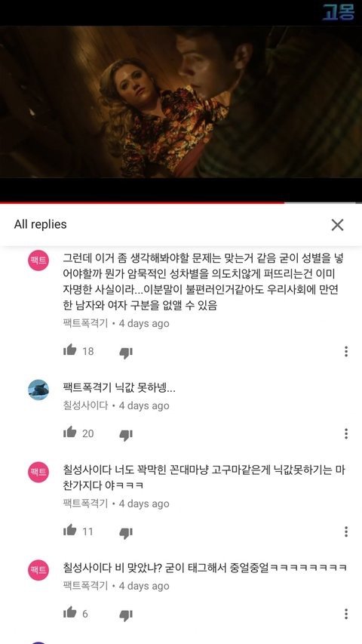Like the comment with 18 likes
This screenshot has height=644, width=362.
point(70,350)
